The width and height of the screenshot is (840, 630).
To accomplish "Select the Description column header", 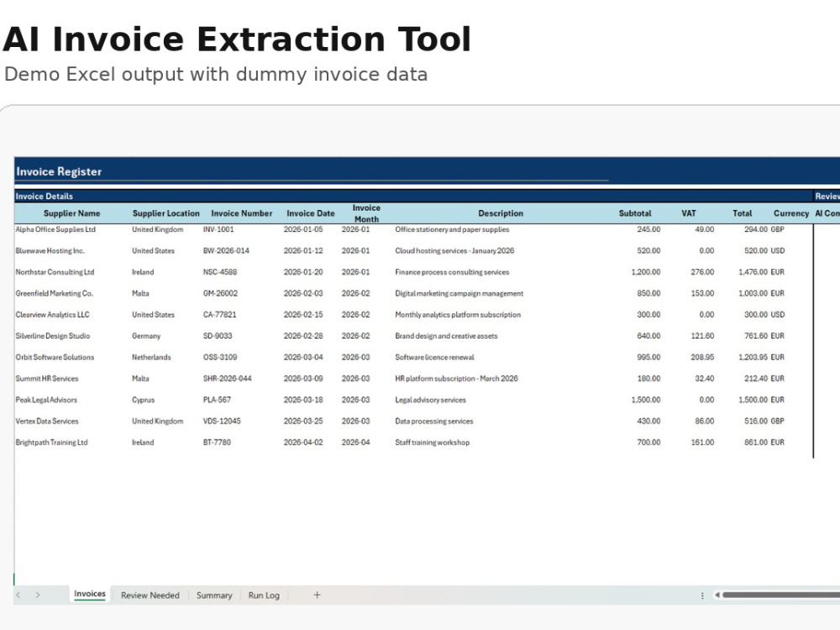I will pos(501,213).
